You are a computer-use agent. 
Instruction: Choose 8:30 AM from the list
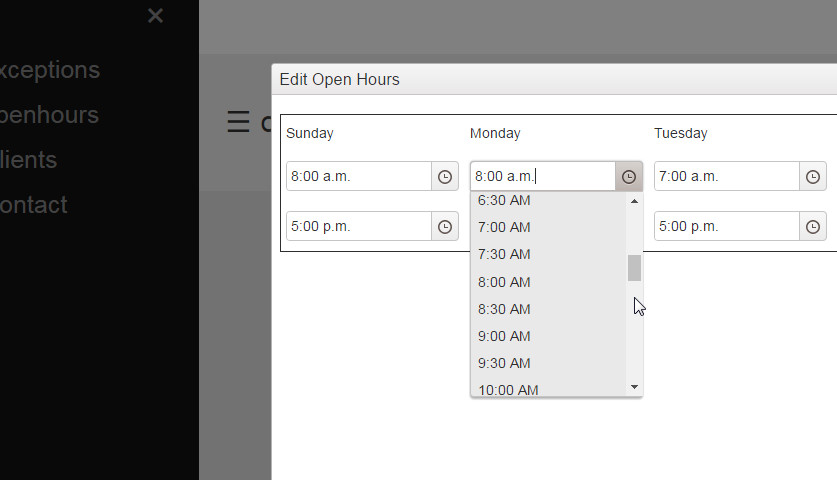(504, 309)
